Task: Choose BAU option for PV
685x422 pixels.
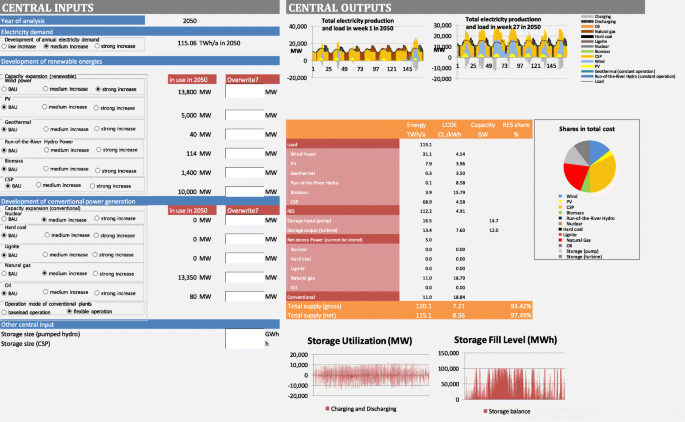Action: (4, 107)
